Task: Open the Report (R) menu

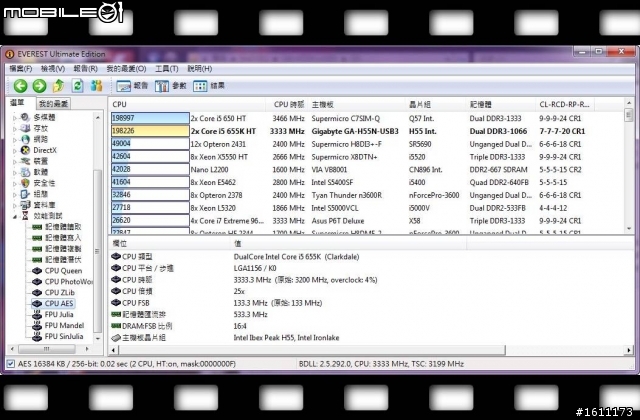Action: [85, 69]
